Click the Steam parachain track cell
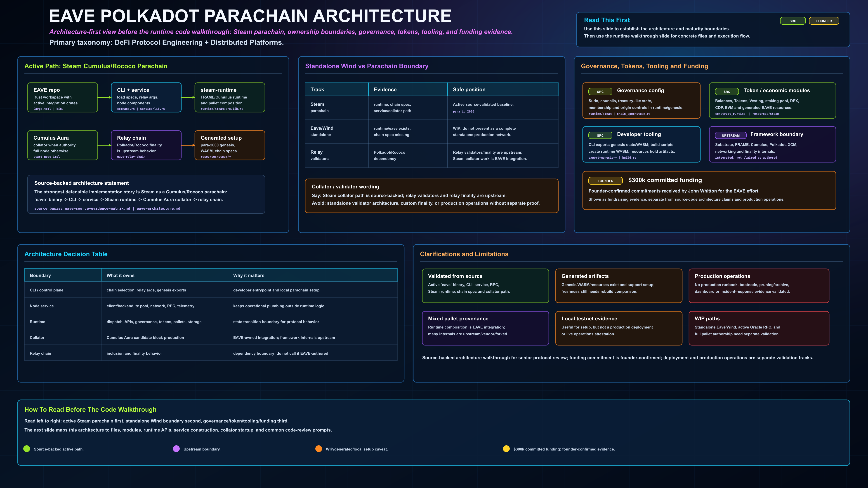Image resolution: width=868 pixels, height=488 pixels. (x=337, y=108)
